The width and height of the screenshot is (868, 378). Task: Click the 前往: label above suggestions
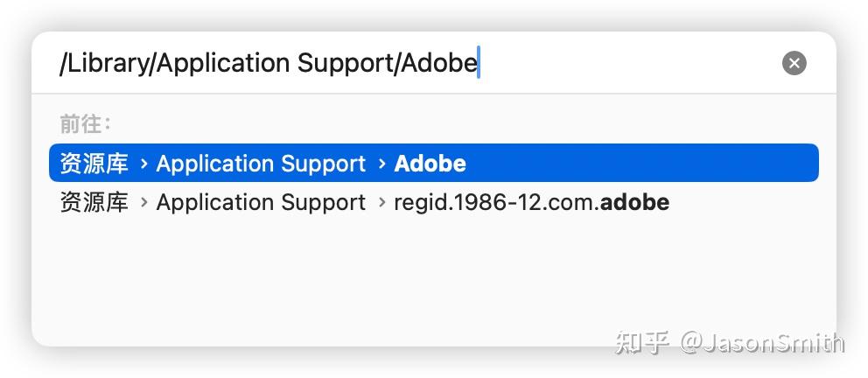coord(86,124)
